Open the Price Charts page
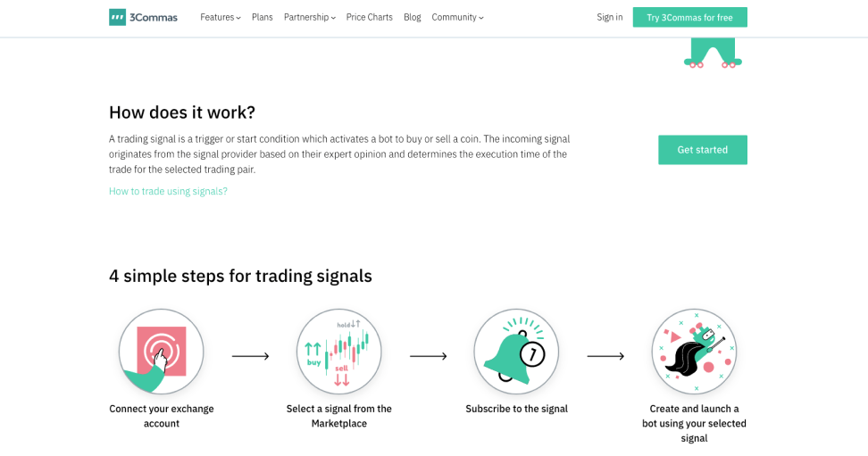Viewport: 868px width, 456px height. point(369,17)
